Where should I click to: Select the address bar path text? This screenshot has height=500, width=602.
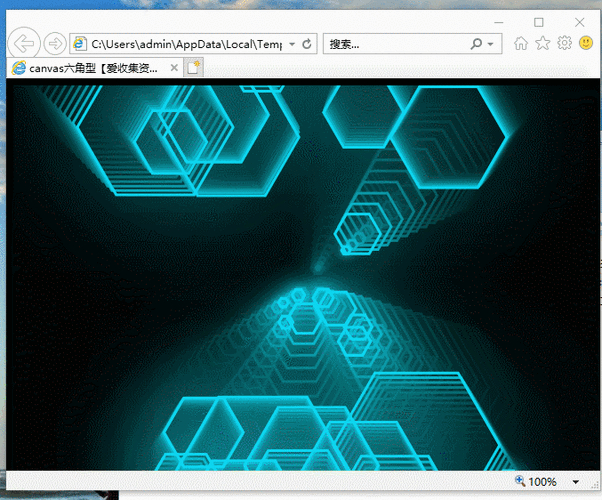coord(187,44)
